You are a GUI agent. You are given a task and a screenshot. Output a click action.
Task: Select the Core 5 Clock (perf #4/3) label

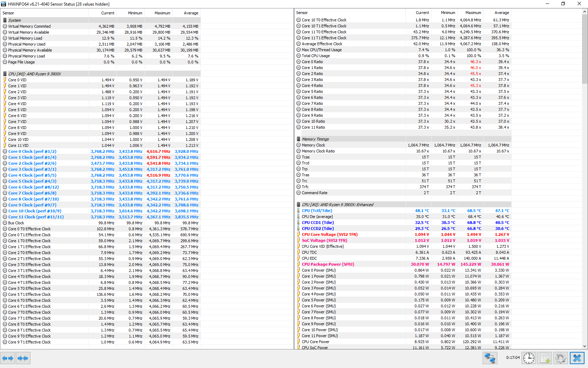32,181
